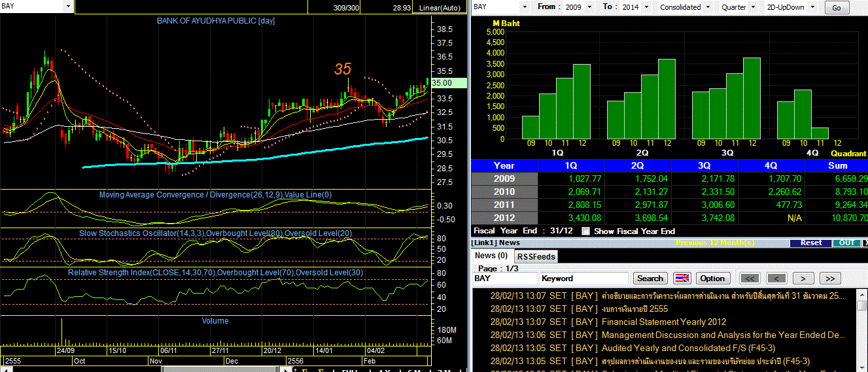Go to previous news page (<)
868x372 pixels.
tap(776, 278)
